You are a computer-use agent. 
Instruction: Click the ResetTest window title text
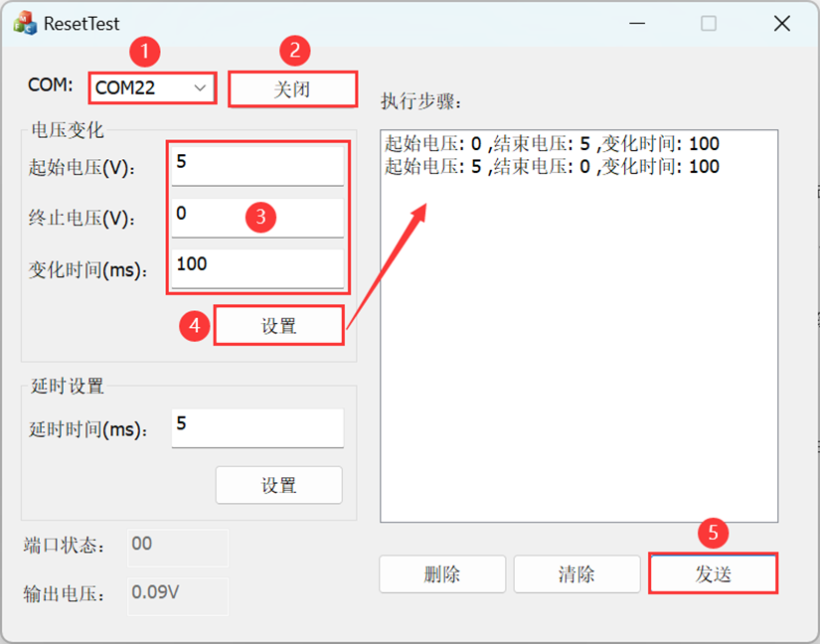82,24
